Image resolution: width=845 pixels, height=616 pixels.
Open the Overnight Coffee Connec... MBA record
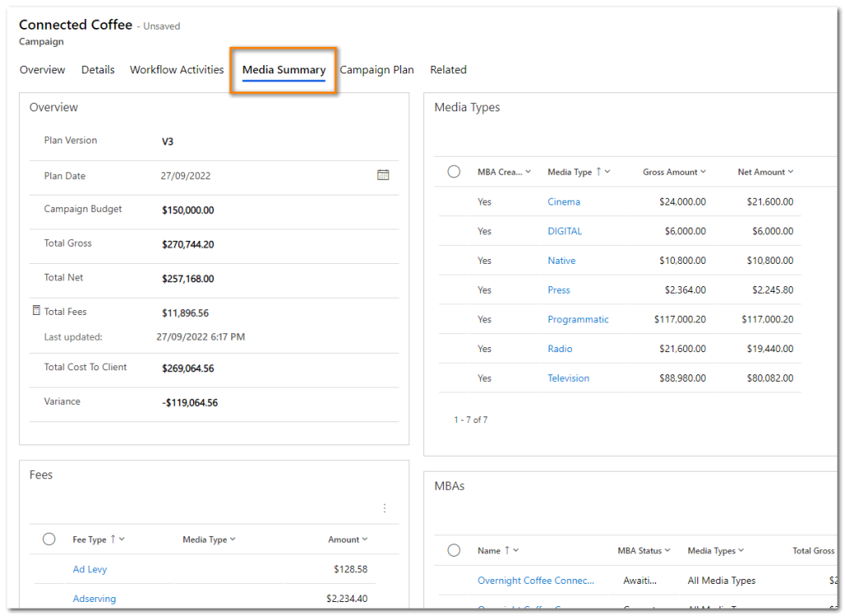(536, 581)
